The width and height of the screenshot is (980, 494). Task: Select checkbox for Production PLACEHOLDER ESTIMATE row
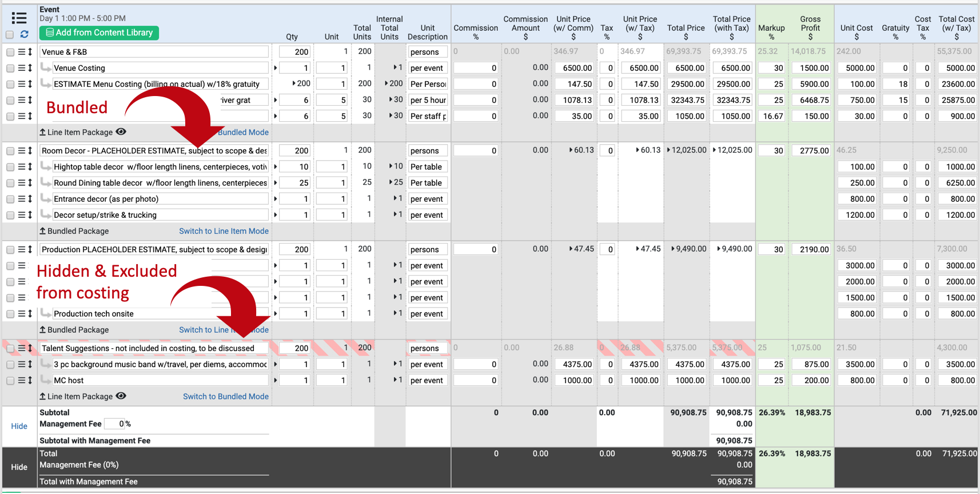pos(10,250)
